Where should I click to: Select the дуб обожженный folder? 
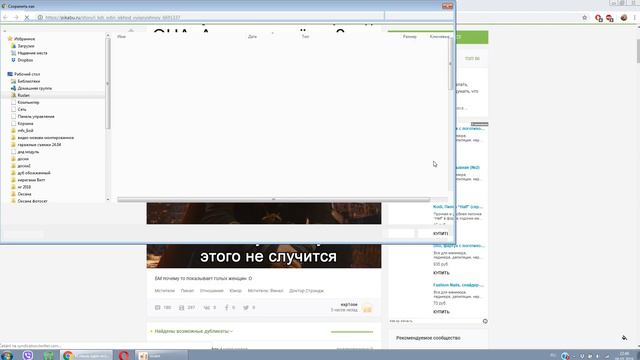[34, 173]
